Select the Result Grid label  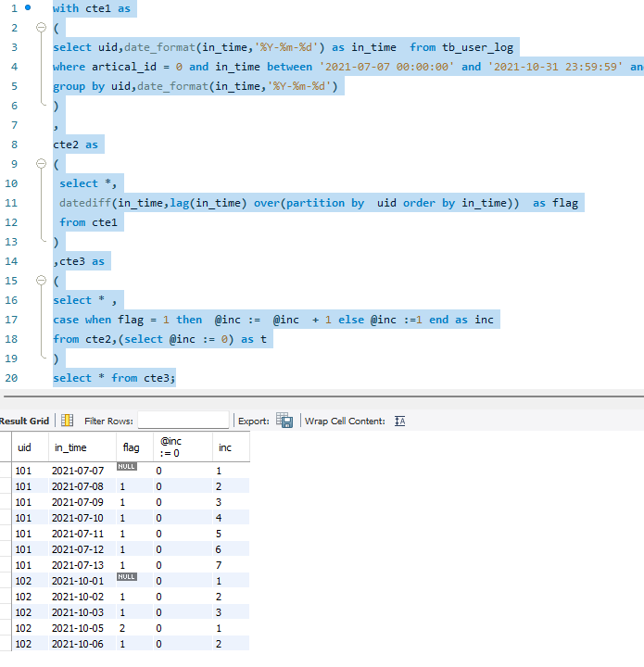(x=24, y=422)
